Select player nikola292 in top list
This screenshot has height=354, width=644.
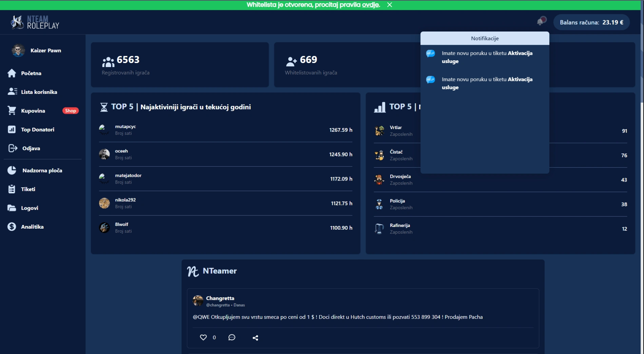point(226,203)
